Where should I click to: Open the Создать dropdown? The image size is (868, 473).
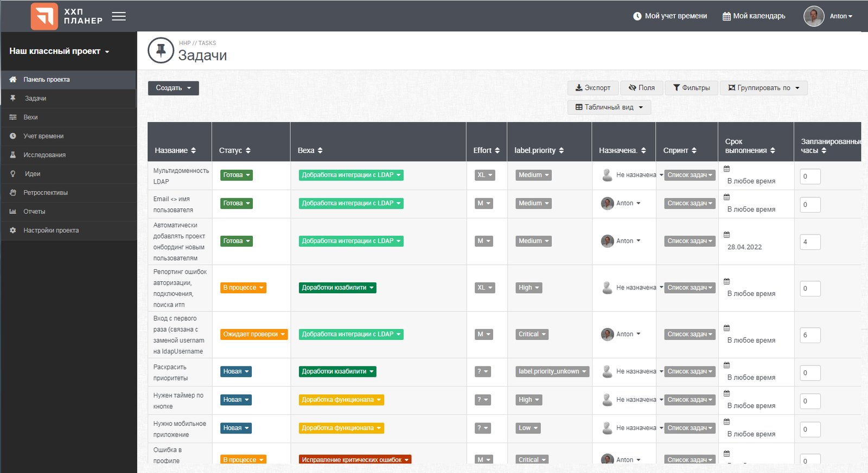click(174, 88)
